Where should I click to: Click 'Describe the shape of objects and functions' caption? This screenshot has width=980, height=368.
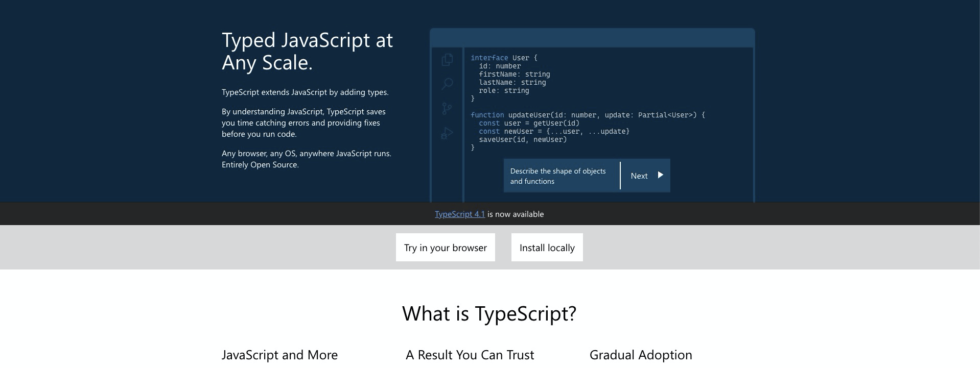click(x=558, y=176)
